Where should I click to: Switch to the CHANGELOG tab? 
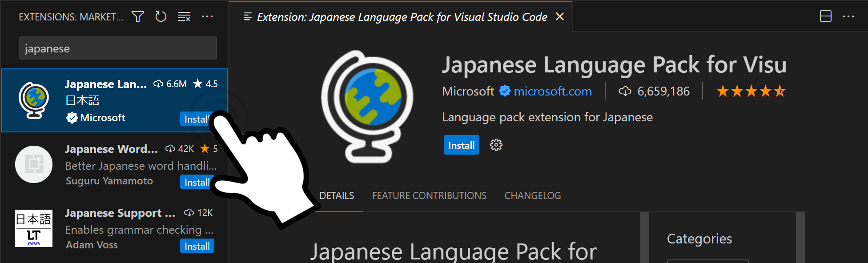point(532,196)
